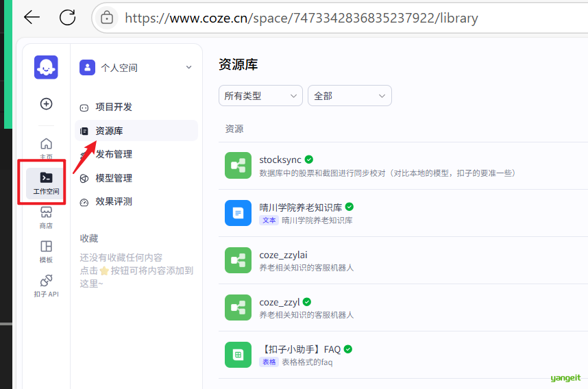This screenshot has height=389, width=588.
Task: Open the 全部 filter dropdown
Action: click(350, 96)
